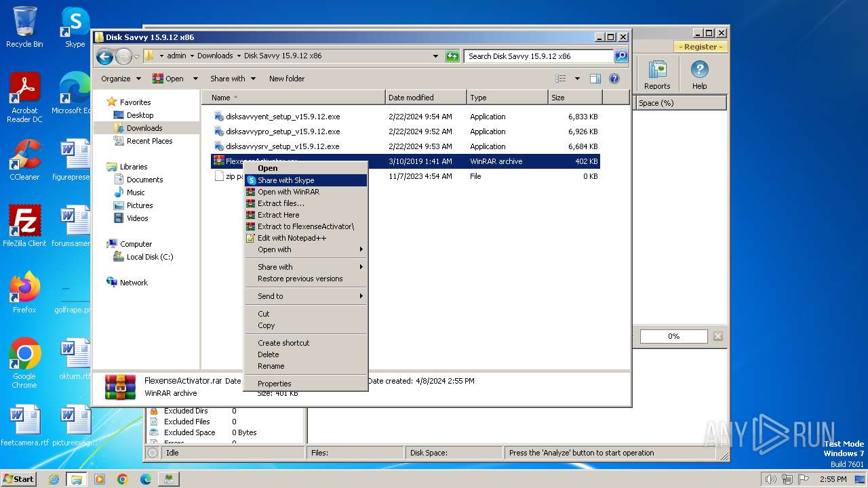This screenshot has height=488, width=868.
Task: Click the Register button in Disk Savvy
Action: [701, 47]
